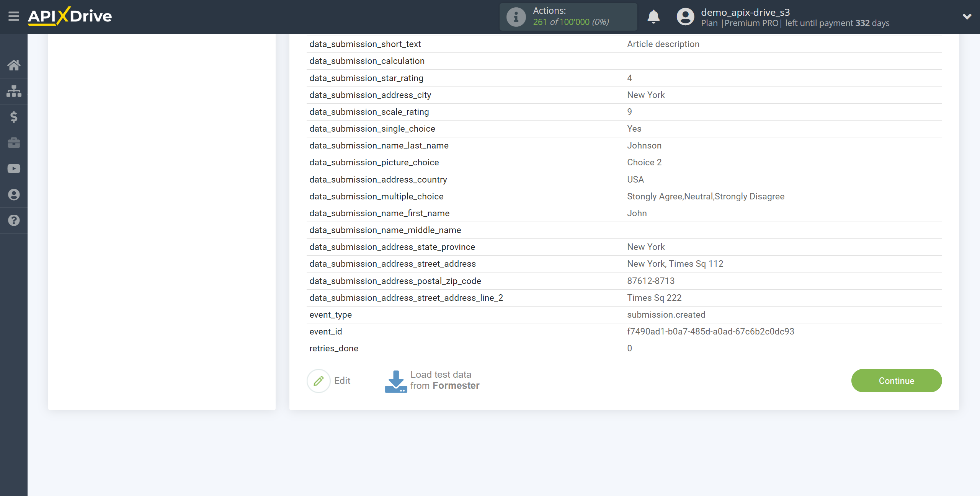Click the data_submission_single_choice field
The image size is (980, 496).
372,129
